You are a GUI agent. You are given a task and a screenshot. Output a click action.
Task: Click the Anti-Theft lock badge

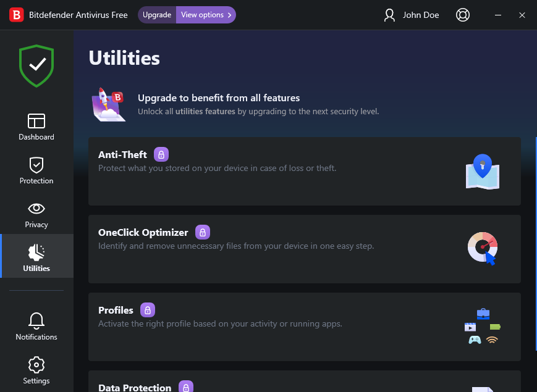click(x=161, y=154)
